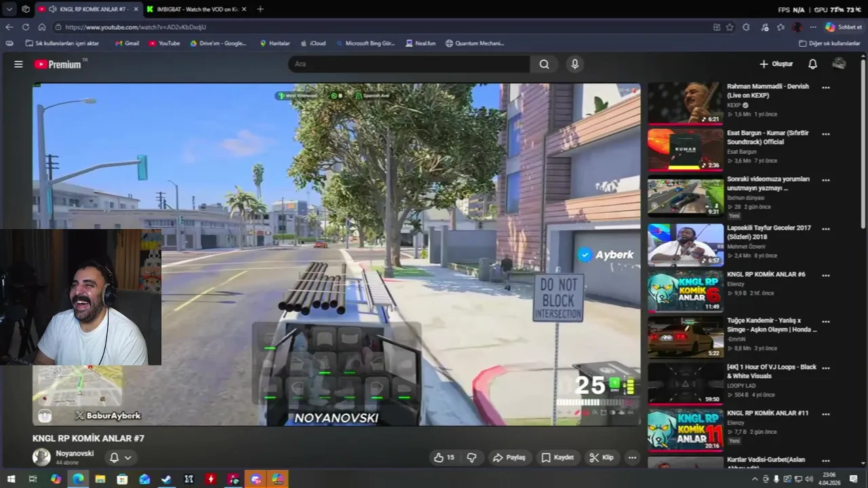
Task: Open File Explorer from the taskbar
Action: point(100,479)
